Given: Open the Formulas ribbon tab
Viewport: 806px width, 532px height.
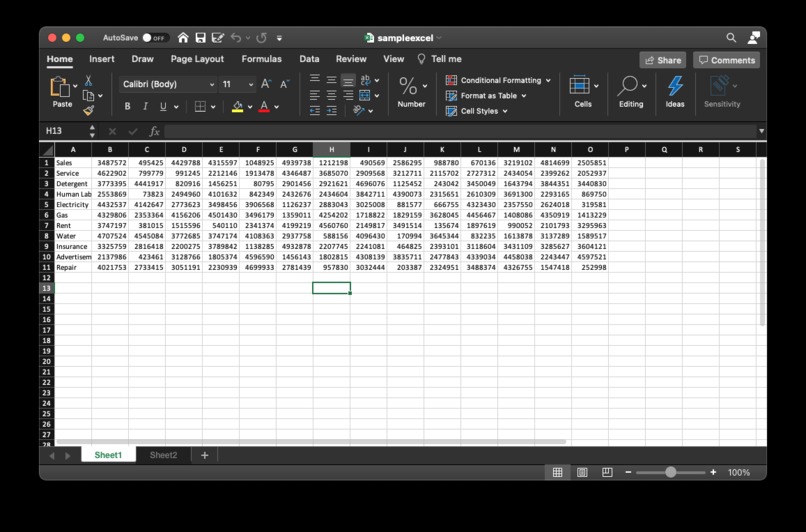Looking at the screenshot, I should 262,59.
